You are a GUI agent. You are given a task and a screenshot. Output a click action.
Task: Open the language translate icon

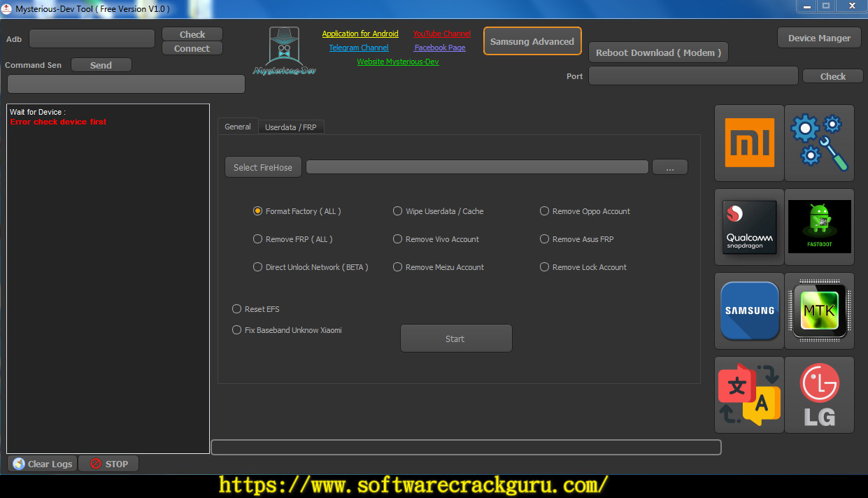click(x=749, y=394)
